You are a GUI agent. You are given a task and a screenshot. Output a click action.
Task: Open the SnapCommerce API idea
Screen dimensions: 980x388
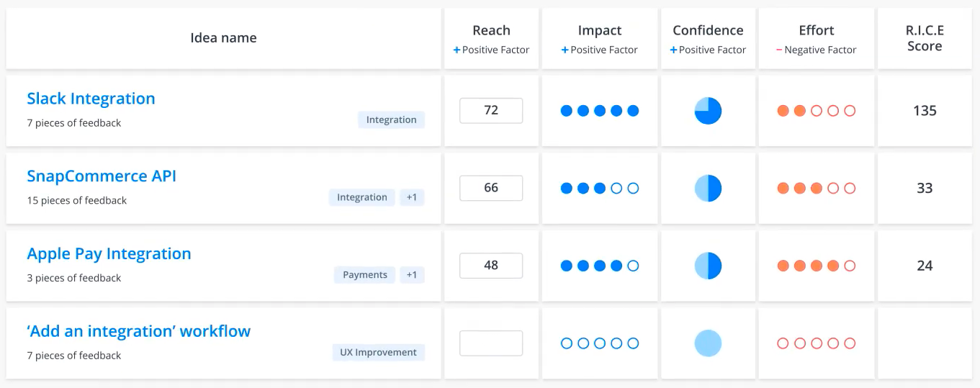[102, 176]
